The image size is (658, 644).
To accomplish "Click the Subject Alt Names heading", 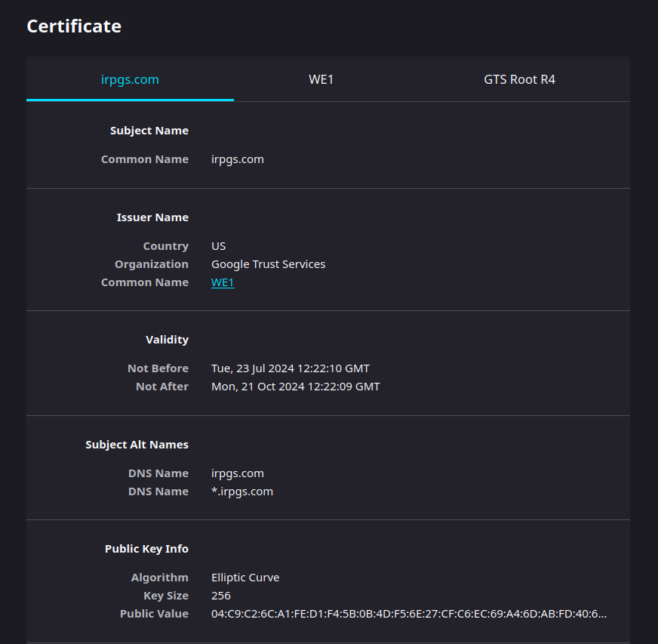I will [137, 445].
